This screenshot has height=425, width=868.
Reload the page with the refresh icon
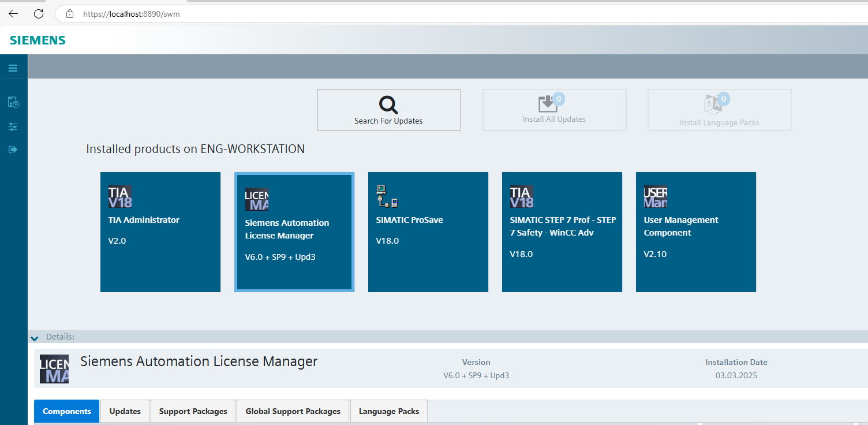point(39,13)
